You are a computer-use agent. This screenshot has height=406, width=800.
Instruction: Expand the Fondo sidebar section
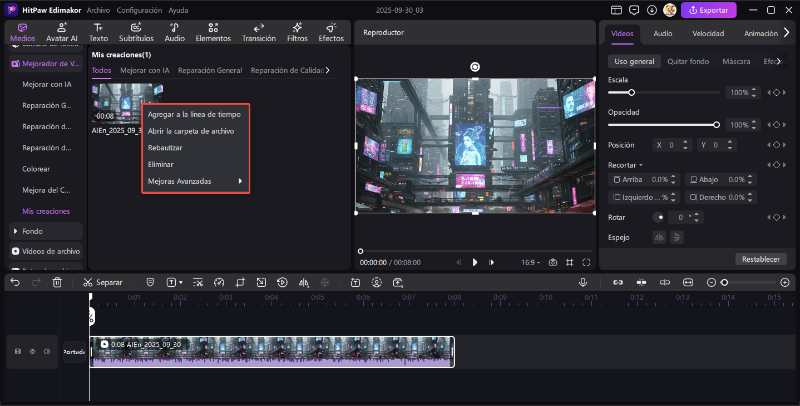[32, 231]
